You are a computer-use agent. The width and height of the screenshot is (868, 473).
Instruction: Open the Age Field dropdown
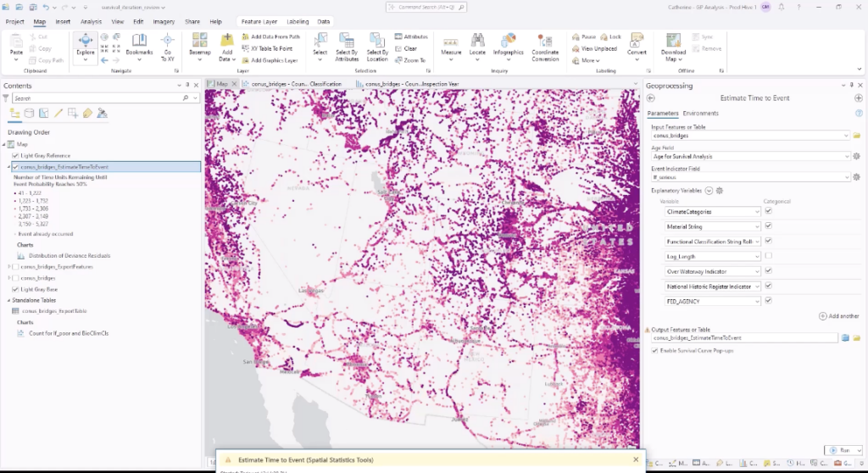pos(846,157)
